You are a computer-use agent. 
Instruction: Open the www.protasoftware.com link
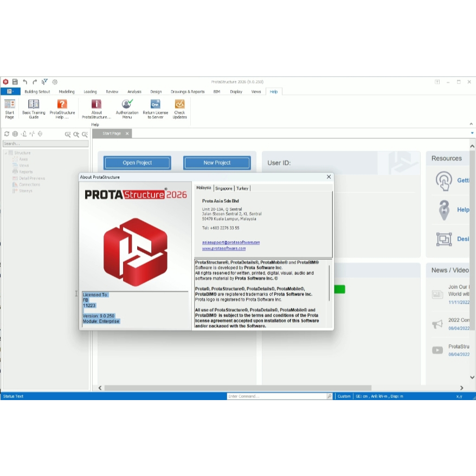[224, 248]
